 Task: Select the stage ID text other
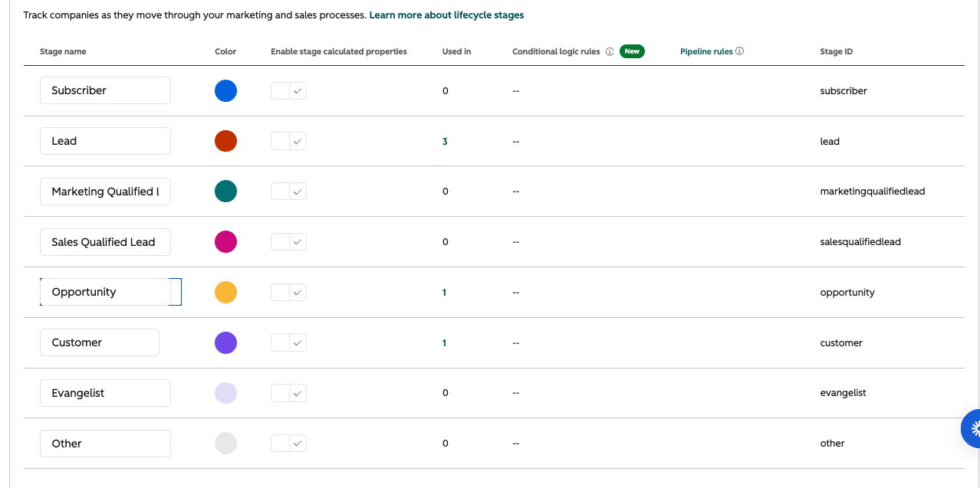click(x=832, y=444)
